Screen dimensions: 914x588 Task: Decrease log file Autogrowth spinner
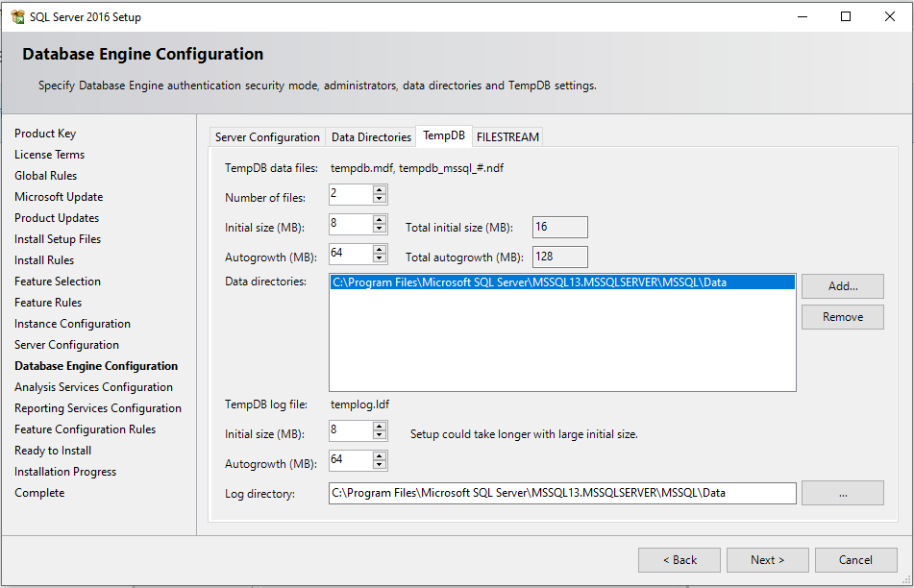tap(380, 465)
